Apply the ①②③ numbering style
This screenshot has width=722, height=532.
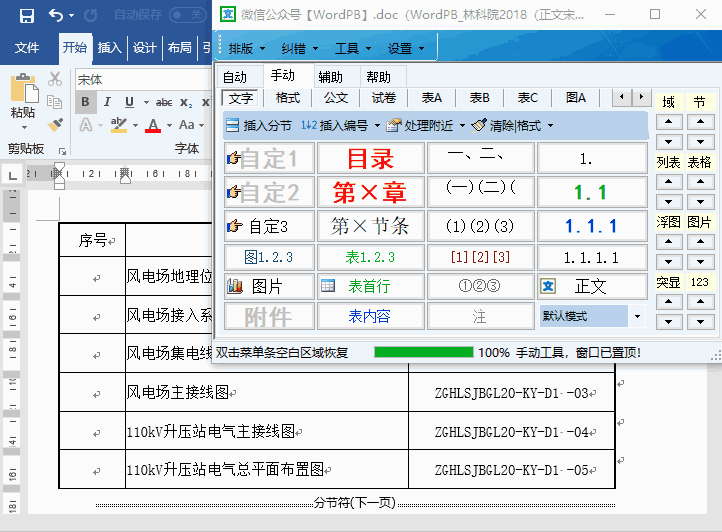(480, 286)
